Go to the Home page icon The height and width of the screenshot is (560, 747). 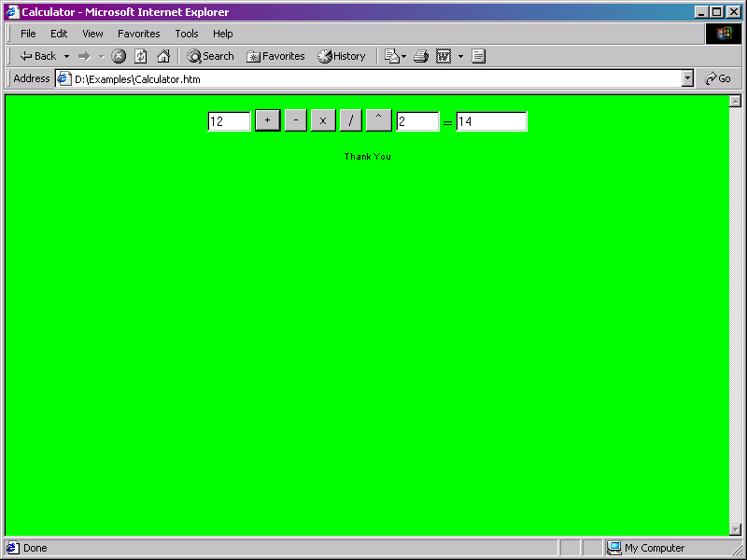pyautogui.click(x=163, y=56)
